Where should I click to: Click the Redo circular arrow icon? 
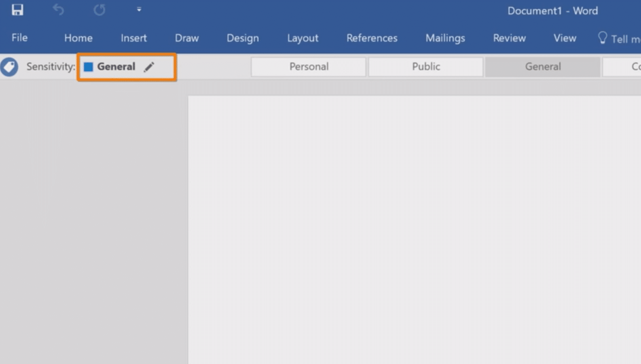pos(99,10)
